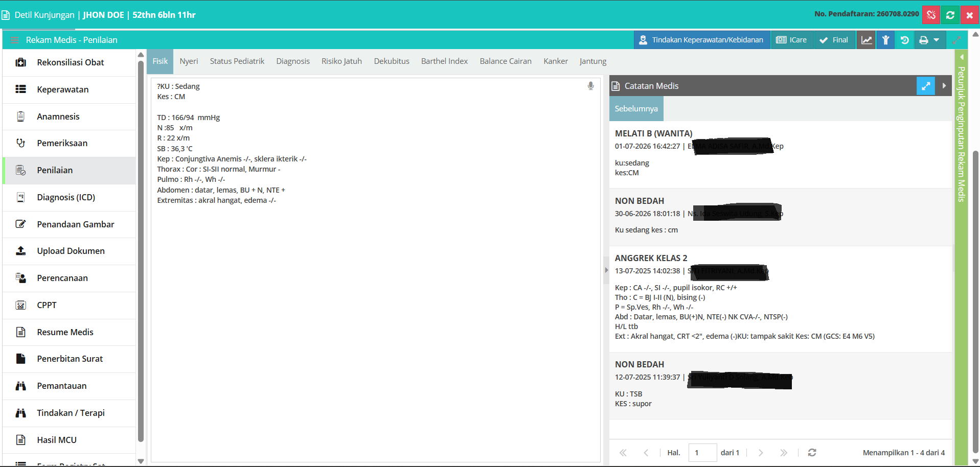Image resolution: width=980 pixels, height=467 pixels.
Task: Toggle the panel splitter arrow handle
Action: (x=606, y=270)
